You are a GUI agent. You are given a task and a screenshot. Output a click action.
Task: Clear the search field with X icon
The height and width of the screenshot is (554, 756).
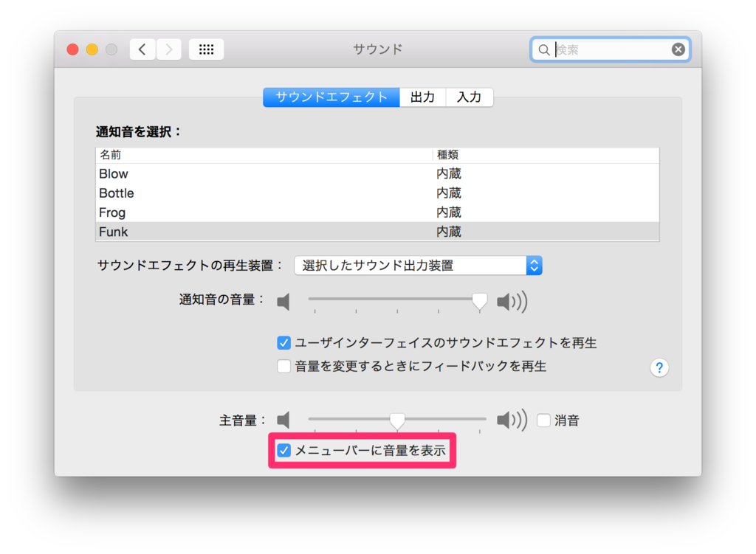tap(678, 49)
